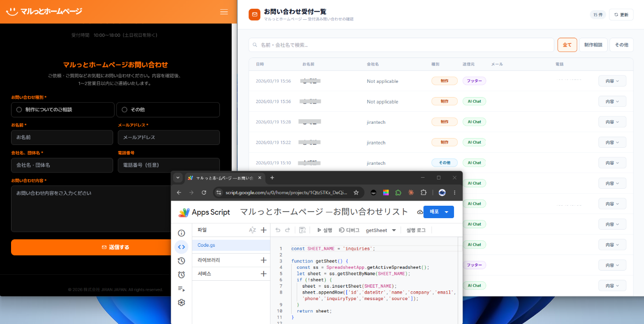The width and height of the screenshot is (644, 324).
Task: Click the redo arrow in editor toolbar
Action: 287,230
